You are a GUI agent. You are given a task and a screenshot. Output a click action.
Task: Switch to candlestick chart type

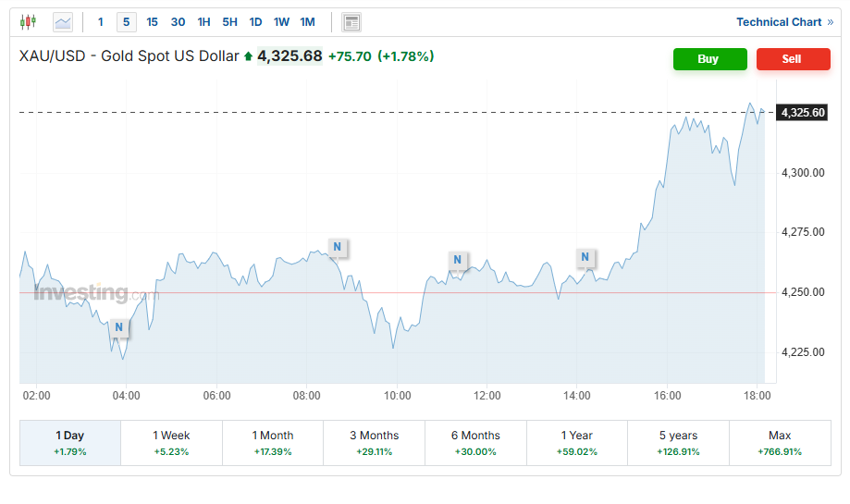(28, 22)
